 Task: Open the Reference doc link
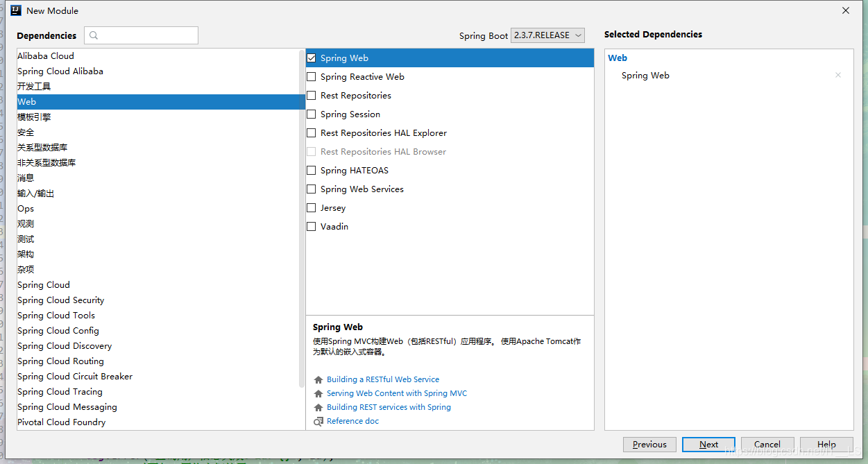click(x=352, y=421)
